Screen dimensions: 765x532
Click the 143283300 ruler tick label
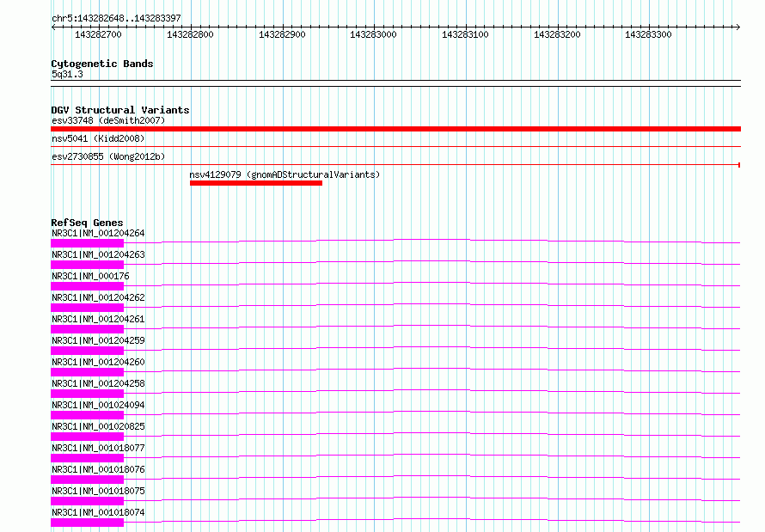pyautogui.click(x=648, y=34)
